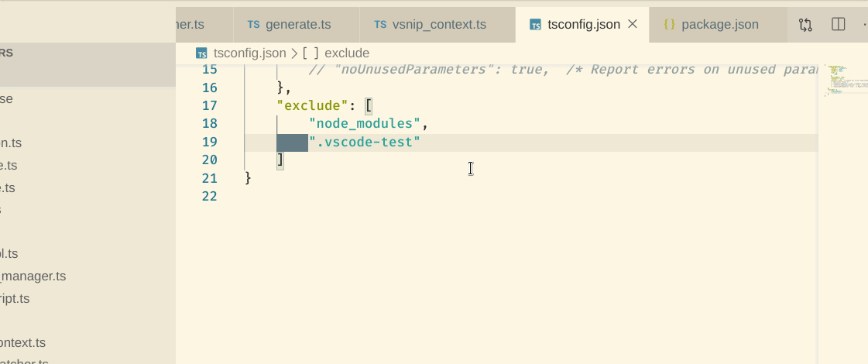Image resolution: width=868 pixels, height=364 pixels.
Task: Click the Open Changes compare icon
Action: pyautogui.click(x=806, y=25)
